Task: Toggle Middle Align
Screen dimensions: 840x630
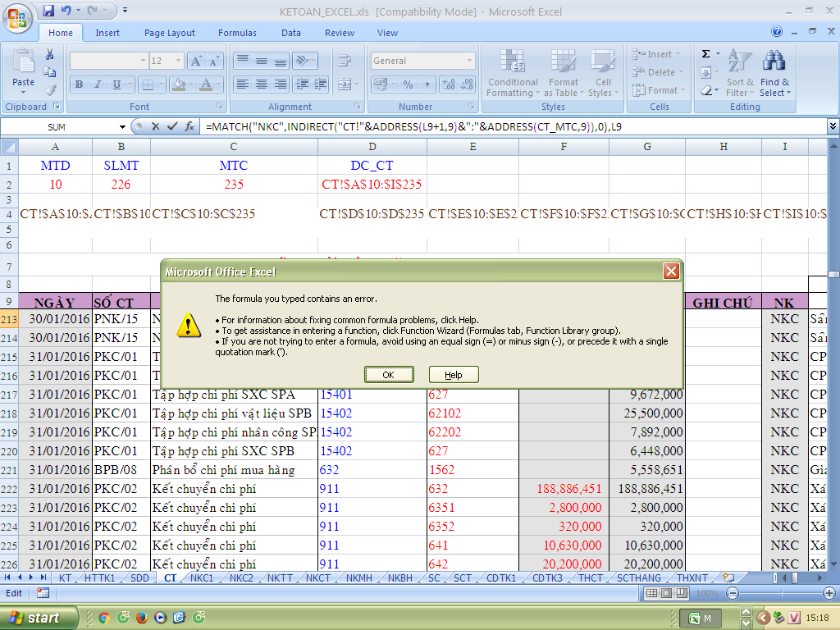Action: (x=262, y=61)
